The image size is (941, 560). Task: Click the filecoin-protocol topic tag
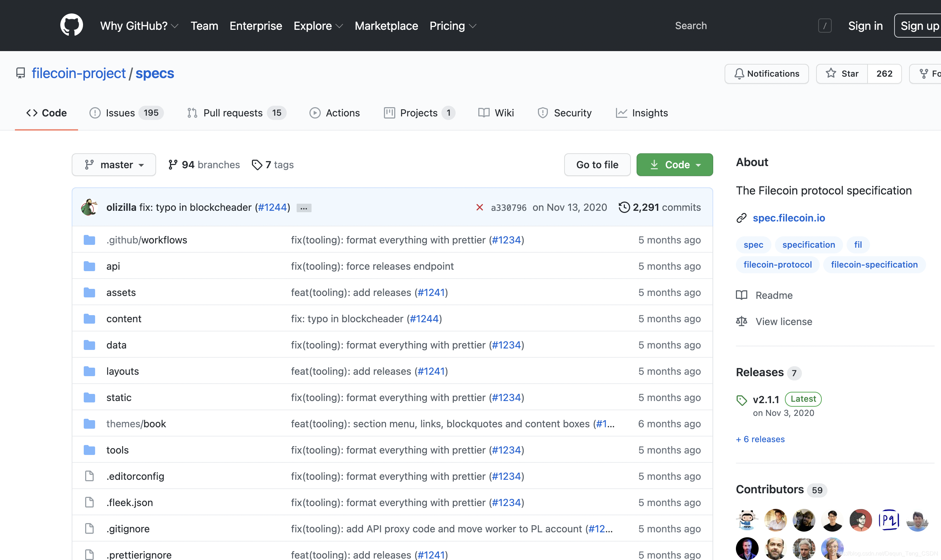tap(778, 265)
